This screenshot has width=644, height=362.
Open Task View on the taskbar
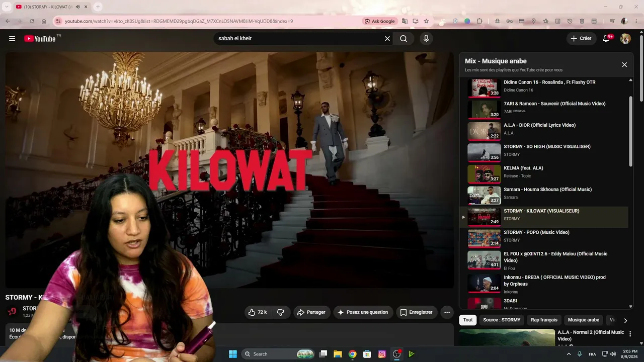click(324, 354)
